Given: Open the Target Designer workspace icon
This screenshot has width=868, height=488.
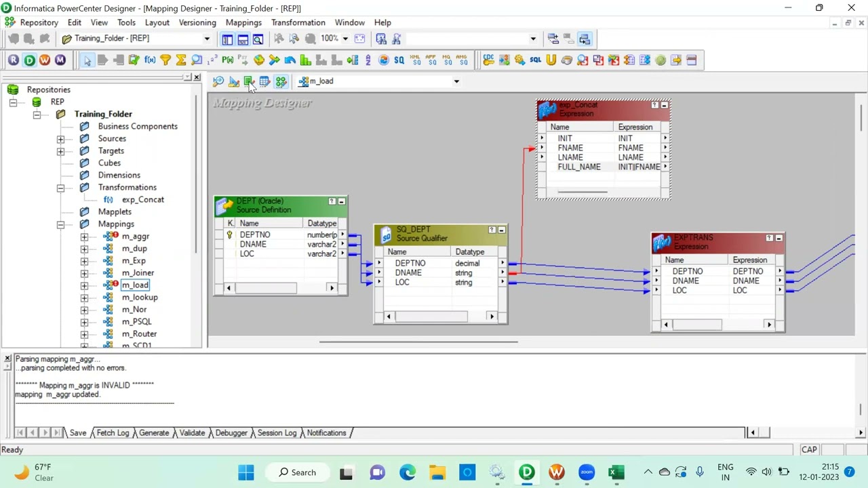Looking at the screenshot, I should [234, 81].
